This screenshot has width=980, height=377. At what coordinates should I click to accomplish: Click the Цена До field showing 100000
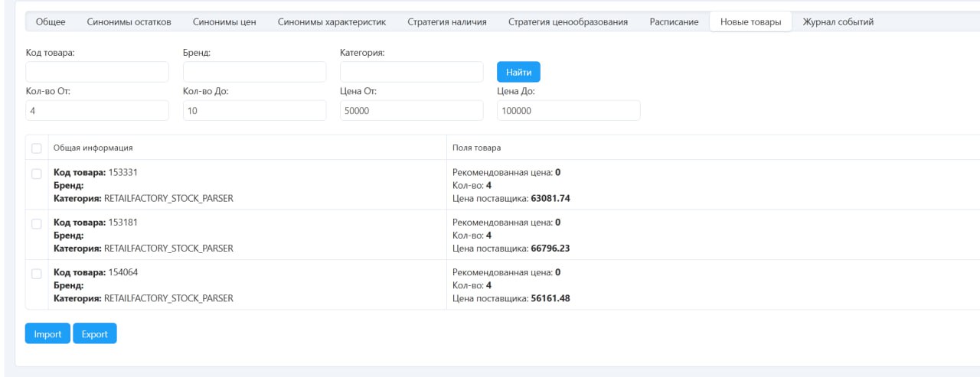pyautogui.click(x=568, y=111)
